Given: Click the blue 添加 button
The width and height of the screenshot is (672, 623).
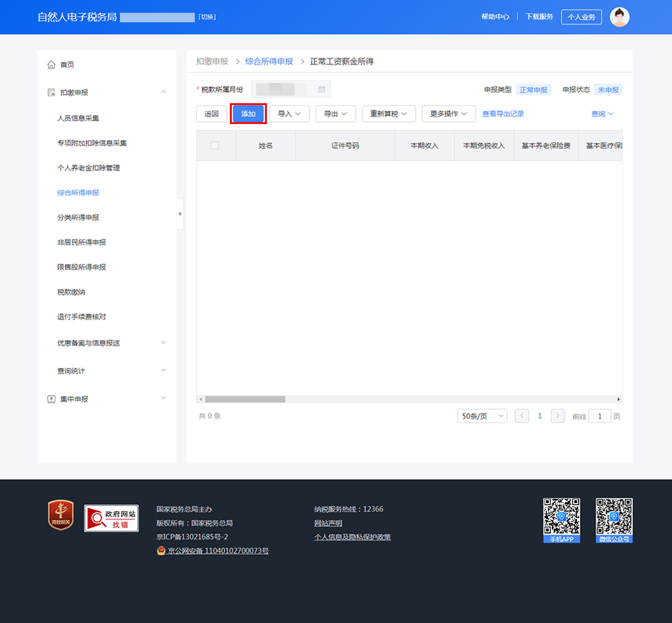Looking at the screenshot, I should coord(248,114).
